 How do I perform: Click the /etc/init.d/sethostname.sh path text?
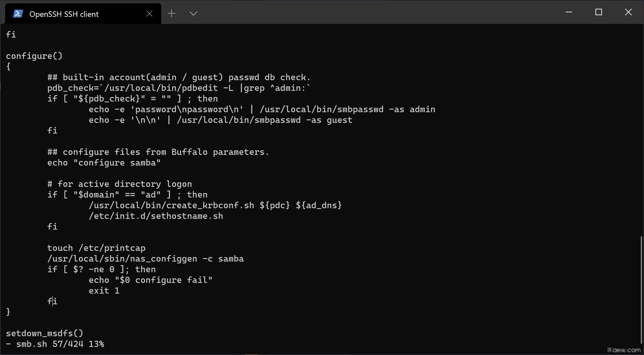point(156,216)
